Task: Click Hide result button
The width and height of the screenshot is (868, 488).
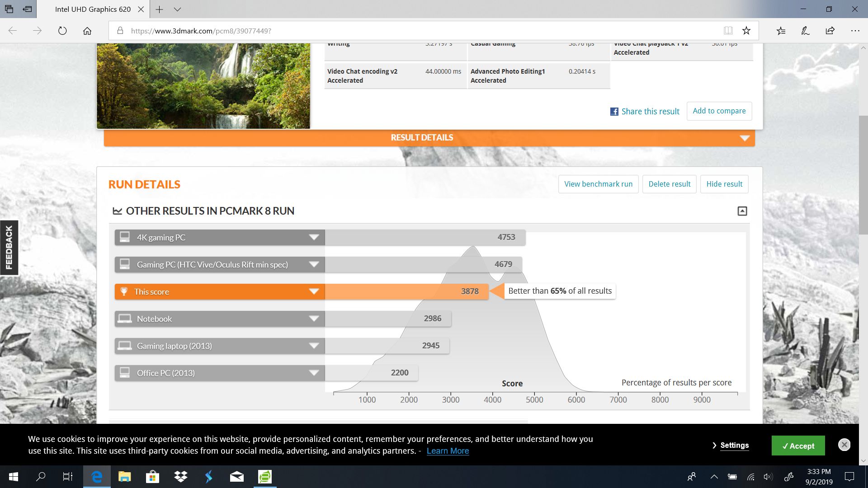Action: [x=724, y=184]
